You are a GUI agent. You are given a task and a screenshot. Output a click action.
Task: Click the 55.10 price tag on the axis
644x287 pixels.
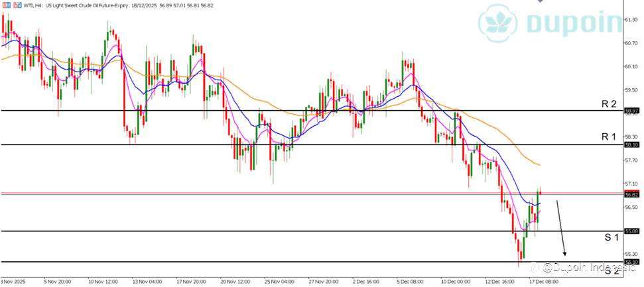tap(631, 262)
